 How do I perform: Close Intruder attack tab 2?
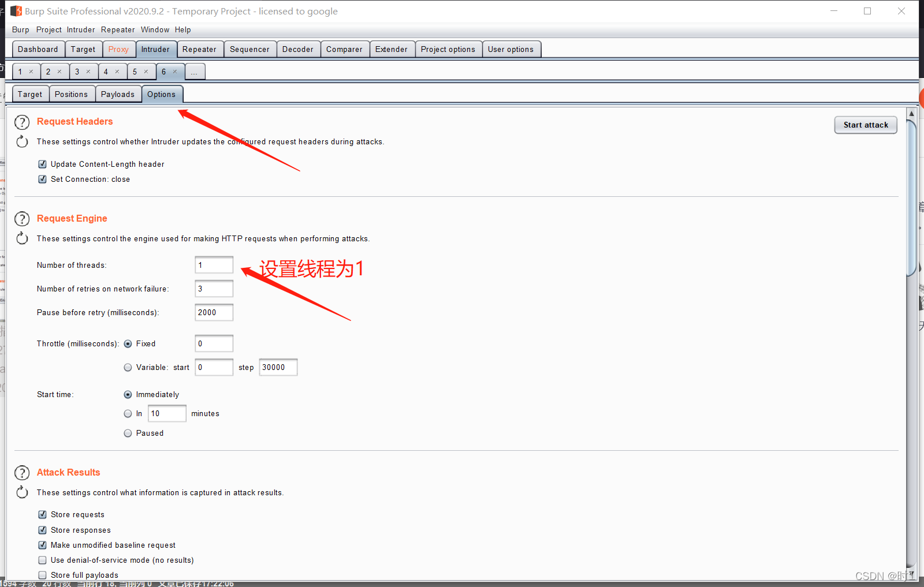click(59, 72)
